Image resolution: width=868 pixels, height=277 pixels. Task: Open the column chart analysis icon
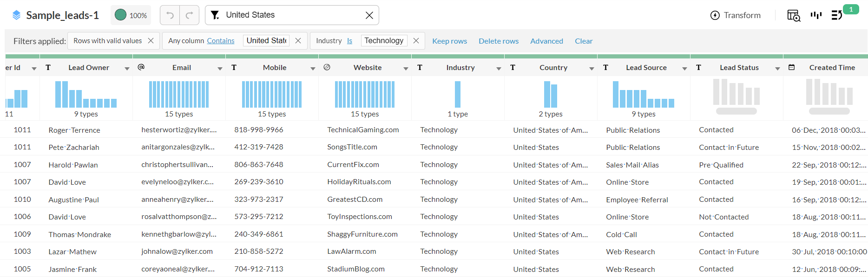[816, 15]
